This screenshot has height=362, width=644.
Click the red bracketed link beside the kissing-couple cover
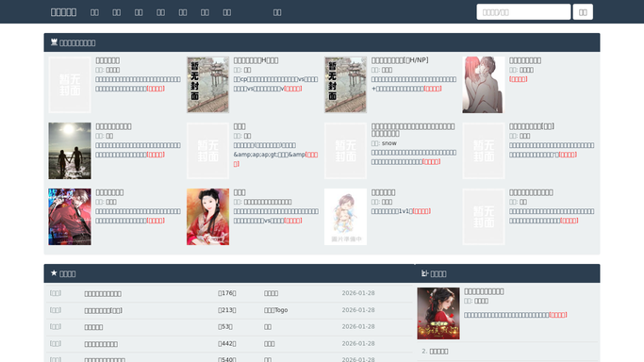(x=518, y=79)
